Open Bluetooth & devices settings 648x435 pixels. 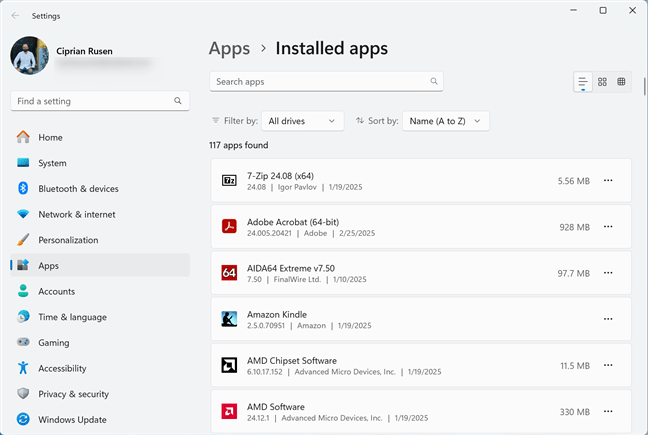100,188
